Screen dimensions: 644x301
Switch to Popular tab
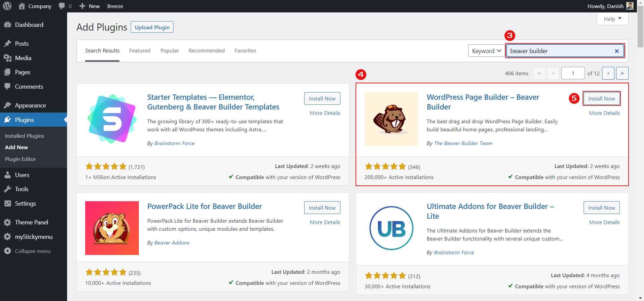point(169,51)
